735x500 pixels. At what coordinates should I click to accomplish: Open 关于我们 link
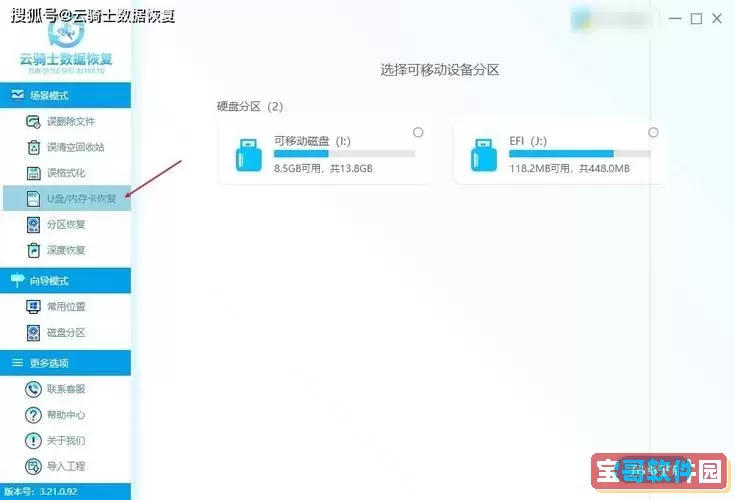[x=66, y=440]
